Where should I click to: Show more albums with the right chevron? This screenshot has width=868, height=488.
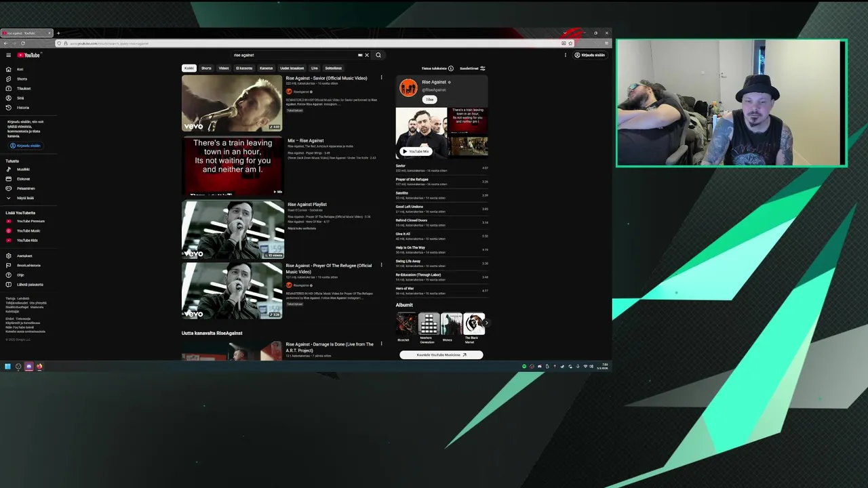coord(486,323)
